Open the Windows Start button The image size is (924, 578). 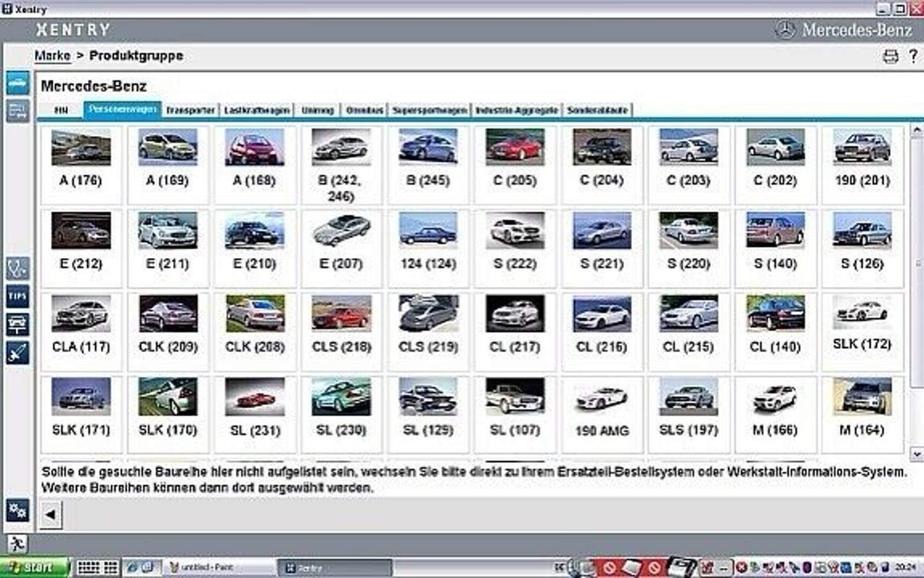point(35,568)
